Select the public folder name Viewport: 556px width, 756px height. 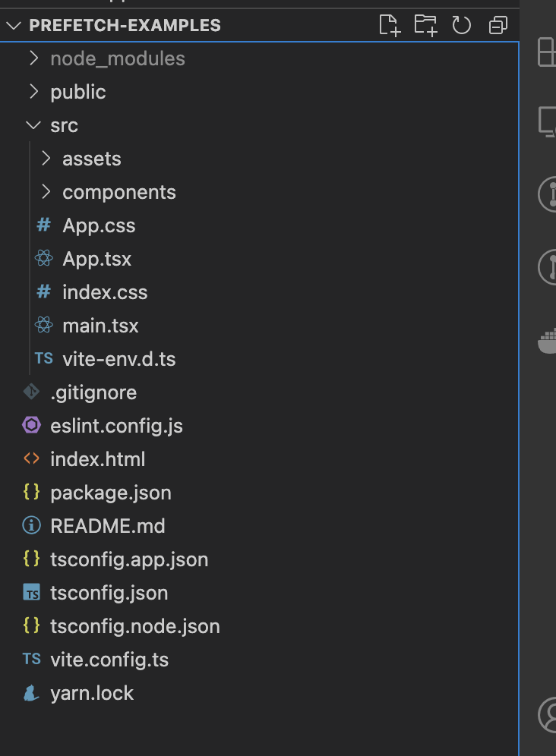tap(78, 92)
